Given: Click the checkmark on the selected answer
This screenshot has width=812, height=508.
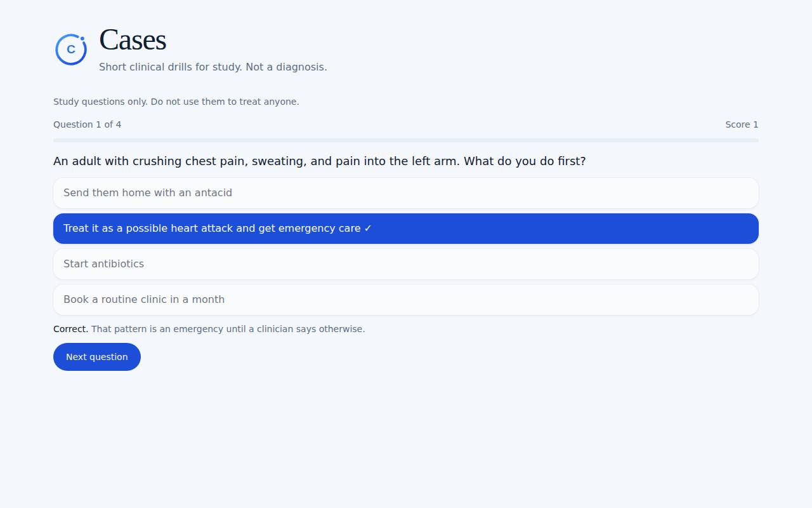Looking at the screenshot, I should point(368,229).
